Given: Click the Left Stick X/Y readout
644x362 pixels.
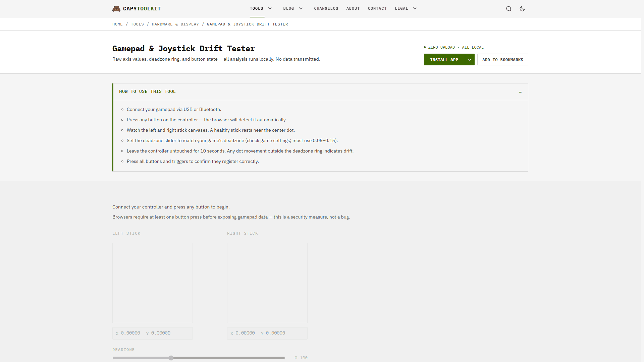Looking at the screenshot, I should coord(153,333).
